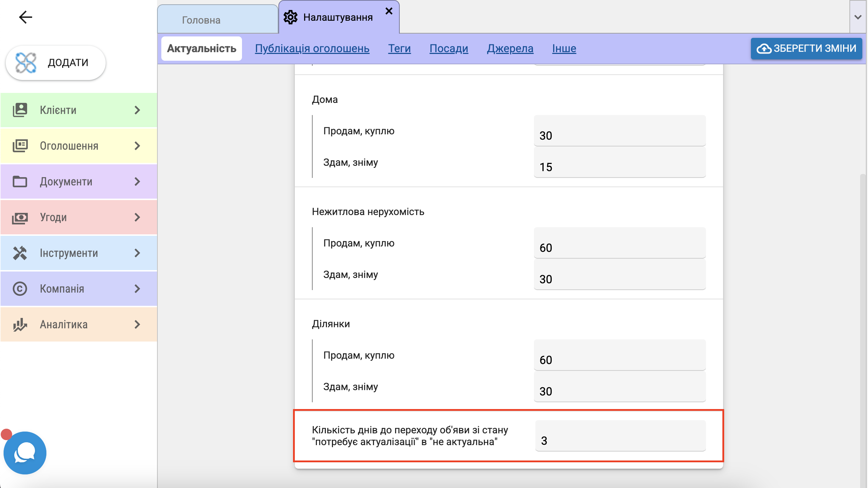Click the Дома Продам, куплю days field

pos(620,131)
